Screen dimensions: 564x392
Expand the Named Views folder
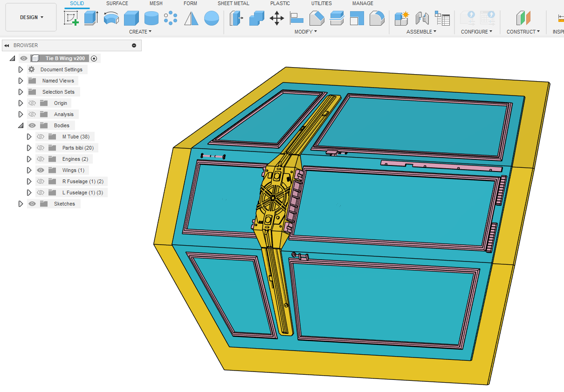click(x=21, y=81)
